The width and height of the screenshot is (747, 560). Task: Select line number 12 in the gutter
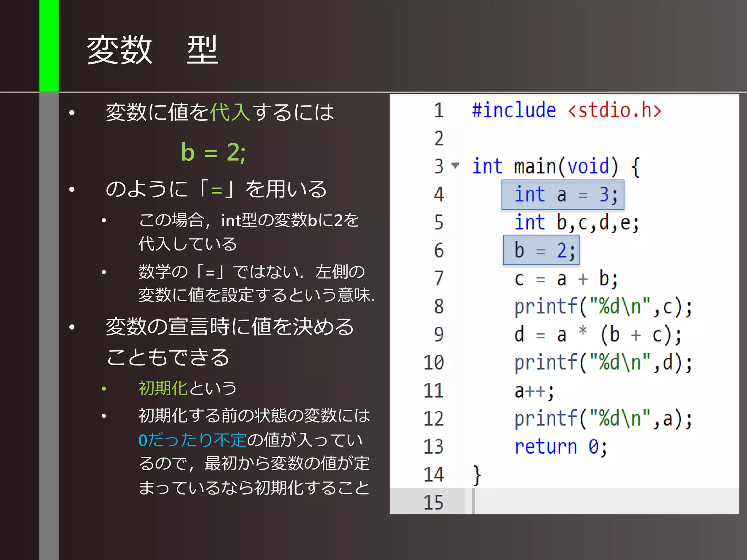[434, 419]
